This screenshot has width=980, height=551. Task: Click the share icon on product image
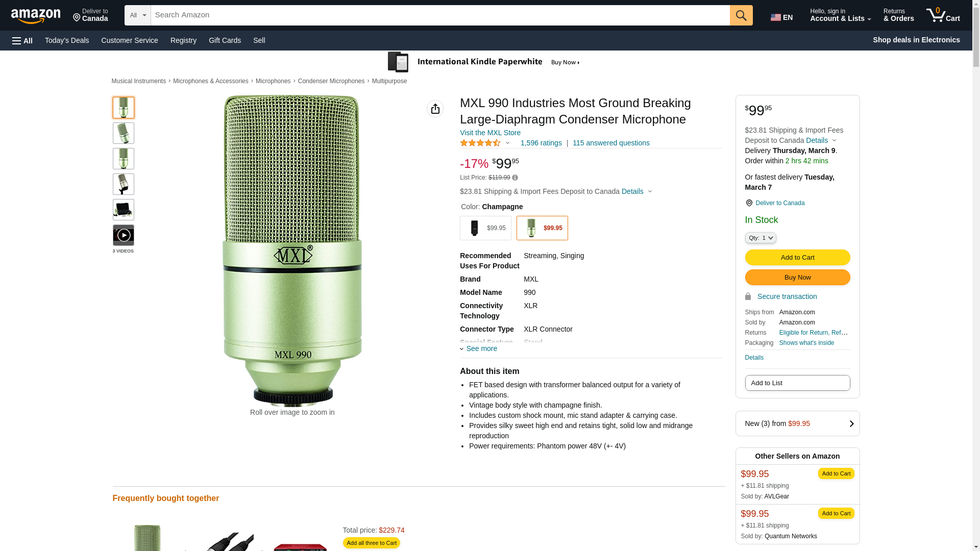(x=435, y=109)
